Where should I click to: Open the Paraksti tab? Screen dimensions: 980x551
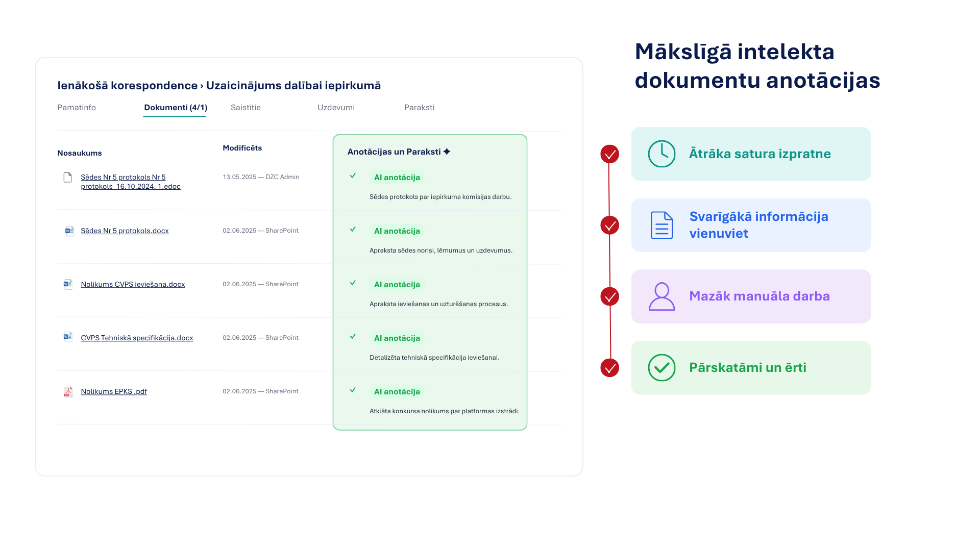tap(419, 108)
